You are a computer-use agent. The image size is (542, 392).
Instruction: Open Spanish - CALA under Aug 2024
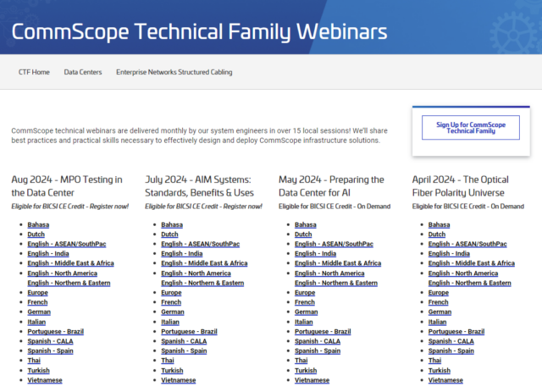coord(50,341)
